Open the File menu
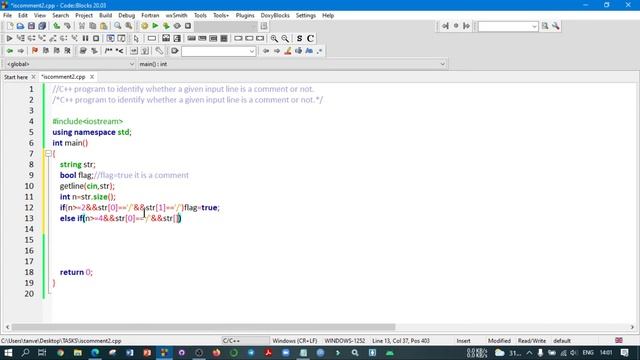 click(x=7, y=15)
